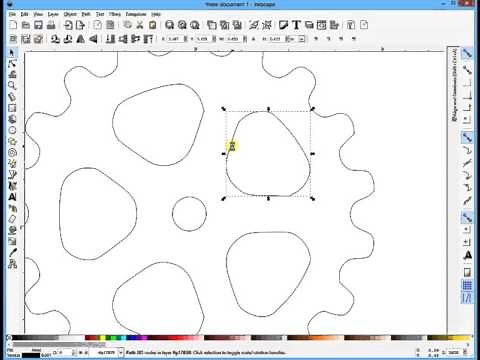Lower selection to bottom
Image resolution: width=480 pixels, height=360 pixels.
coord(110,39)
